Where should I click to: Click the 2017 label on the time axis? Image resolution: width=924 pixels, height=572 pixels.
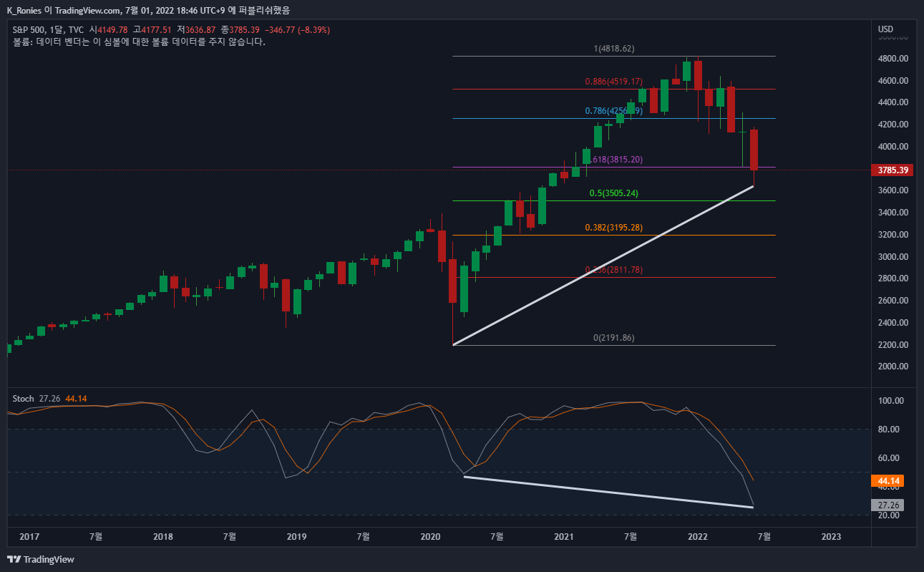(x=29, y=536)
